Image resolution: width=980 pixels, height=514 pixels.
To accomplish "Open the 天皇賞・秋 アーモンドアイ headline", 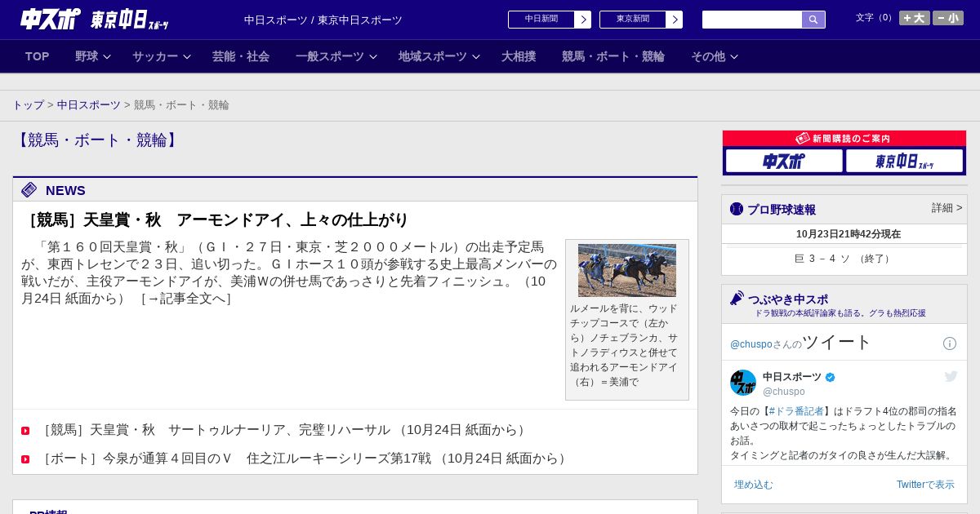I will [219, 220].
